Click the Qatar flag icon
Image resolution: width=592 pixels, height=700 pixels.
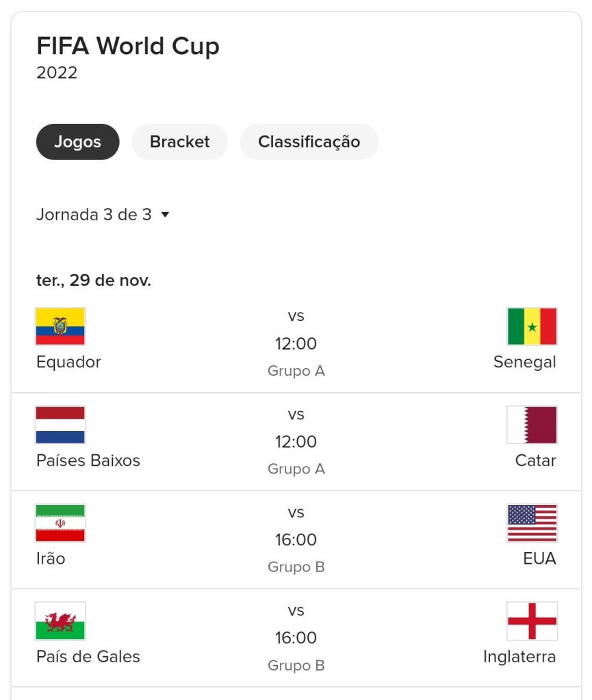(x=532, y=425)
